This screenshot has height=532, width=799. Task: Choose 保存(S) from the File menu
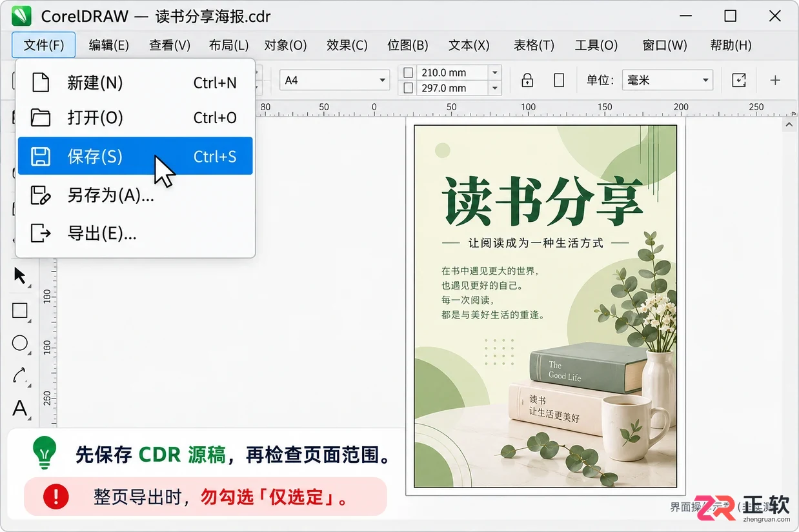coord(135,156)
